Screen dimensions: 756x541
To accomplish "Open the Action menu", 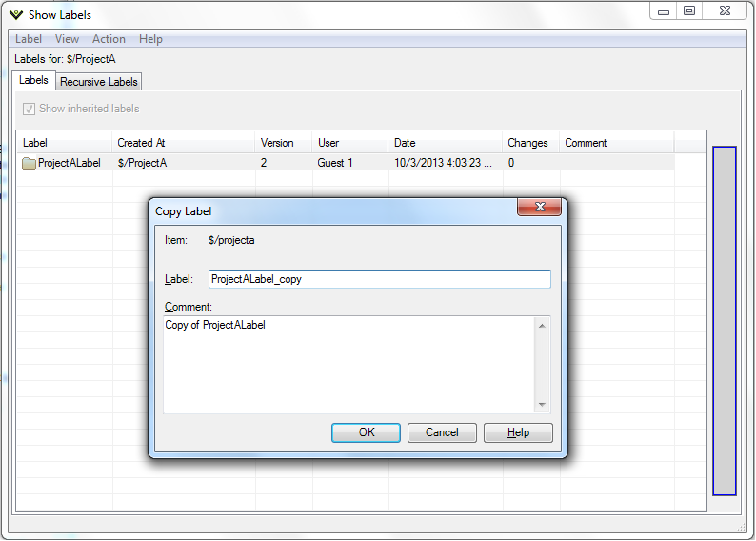I will tap(109, 39).
